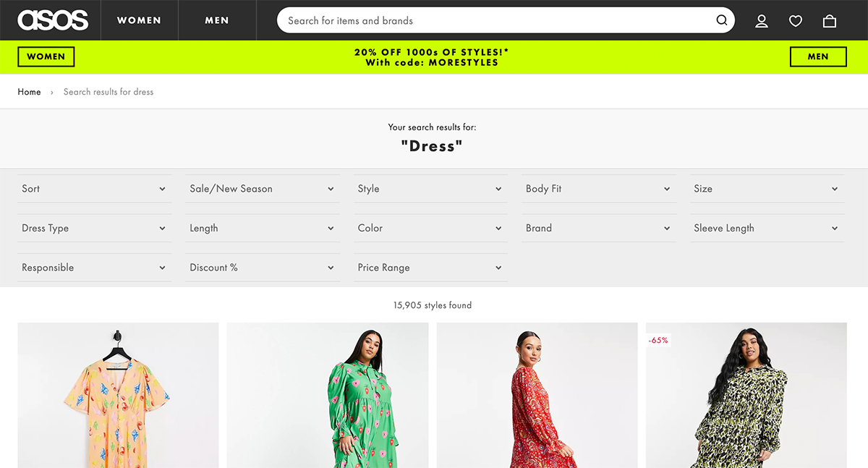This screenshot has height=468, width=868.
Task: Click the Sort dropdown chevron
Action: 163,189
